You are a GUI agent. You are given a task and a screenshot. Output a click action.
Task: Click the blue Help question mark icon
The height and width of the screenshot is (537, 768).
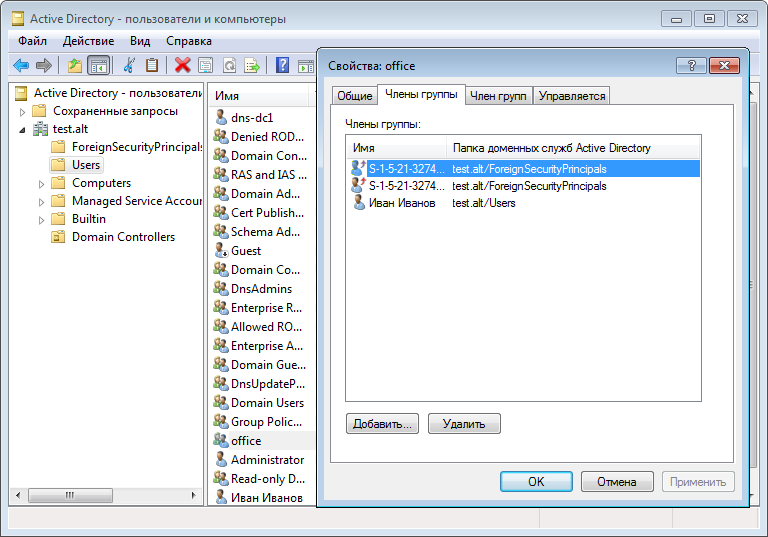(283, 65)
